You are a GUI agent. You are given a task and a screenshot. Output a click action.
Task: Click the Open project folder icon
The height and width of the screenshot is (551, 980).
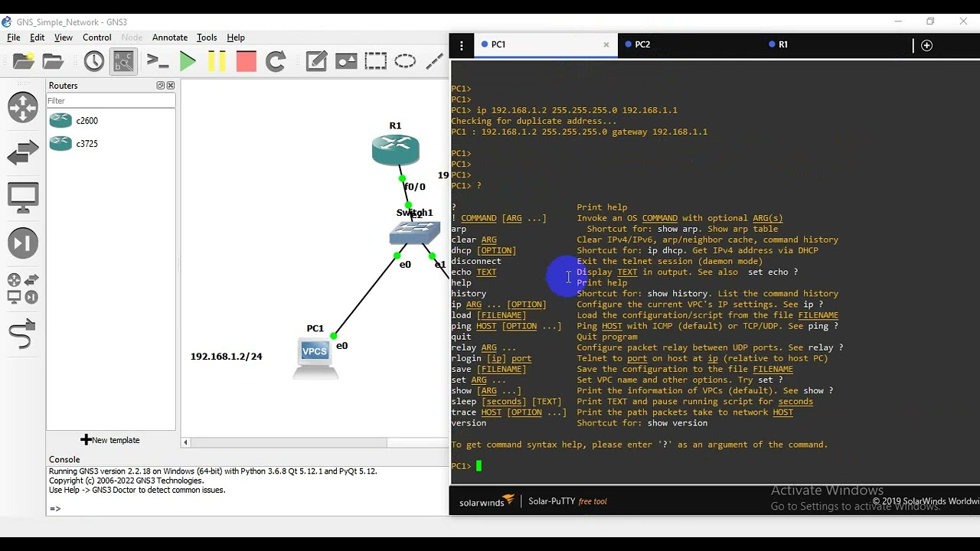tap(53, 61)
